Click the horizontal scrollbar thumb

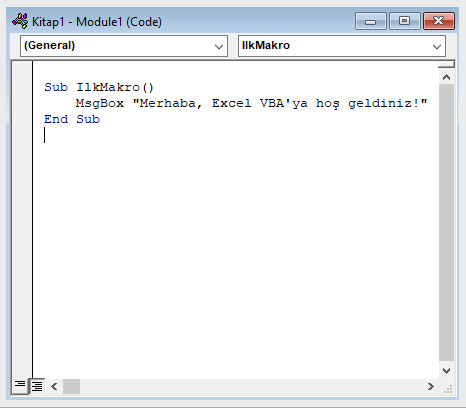tap(71, 386)
